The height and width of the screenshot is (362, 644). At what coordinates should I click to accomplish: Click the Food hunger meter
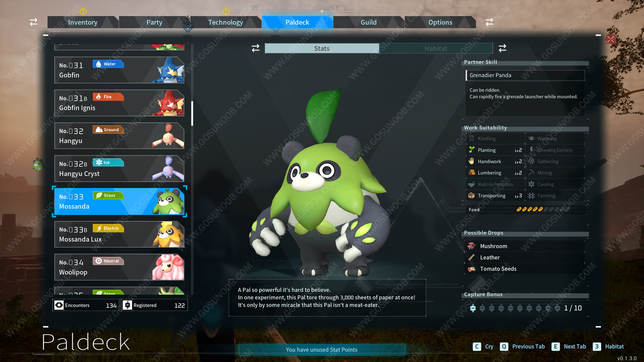coord(543,209)
